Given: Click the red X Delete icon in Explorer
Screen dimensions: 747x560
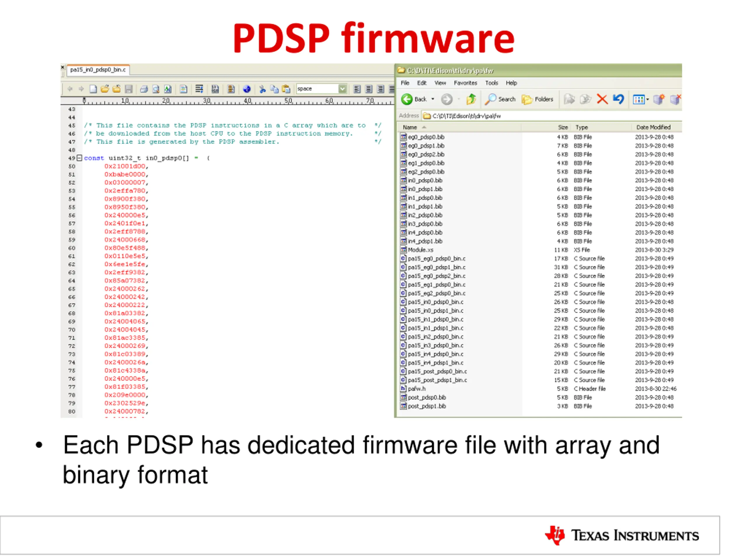Looking at the screenshot, I should [x=602, y=99].
